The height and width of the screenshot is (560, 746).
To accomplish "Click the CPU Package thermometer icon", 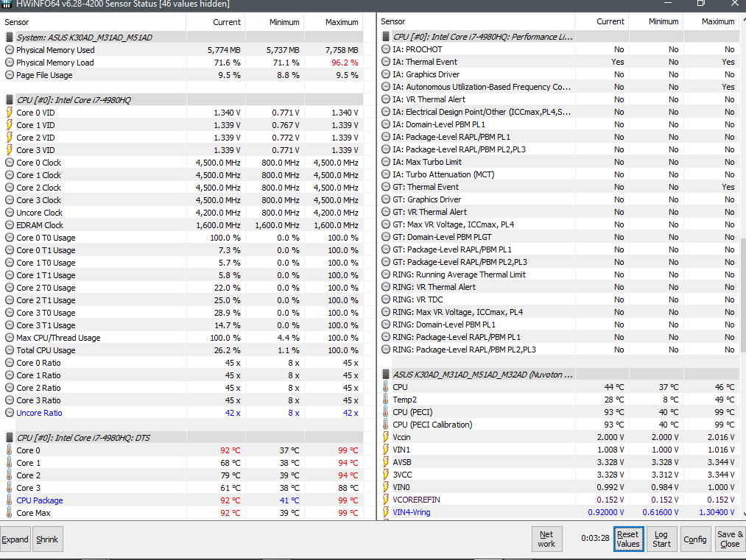I will 9,500.
